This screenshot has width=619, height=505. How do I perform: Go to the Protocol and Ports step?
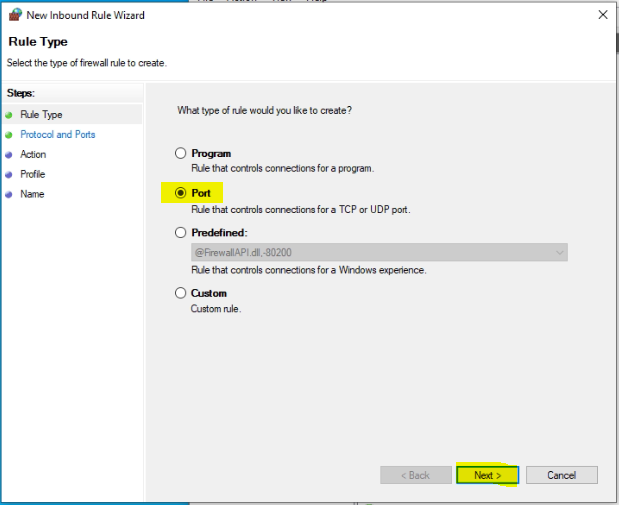[58, 135]
